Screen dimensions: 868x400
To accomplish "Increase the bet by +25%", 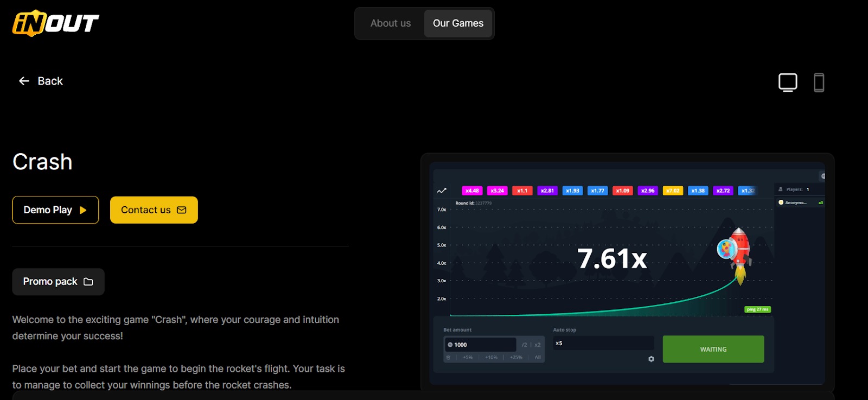I will tap(516, 357).
